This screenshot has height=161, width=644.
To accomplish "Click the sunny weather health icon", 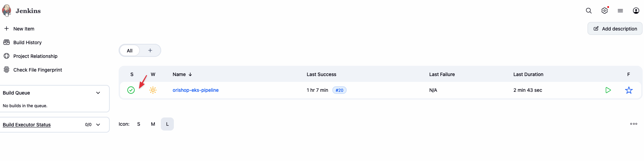I will coord(153,90).
